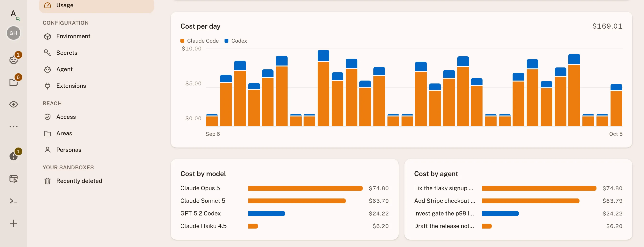Open the three-dots more menu in rail
The width and height of the screenshot is (644, 247).
click(14, 127)
